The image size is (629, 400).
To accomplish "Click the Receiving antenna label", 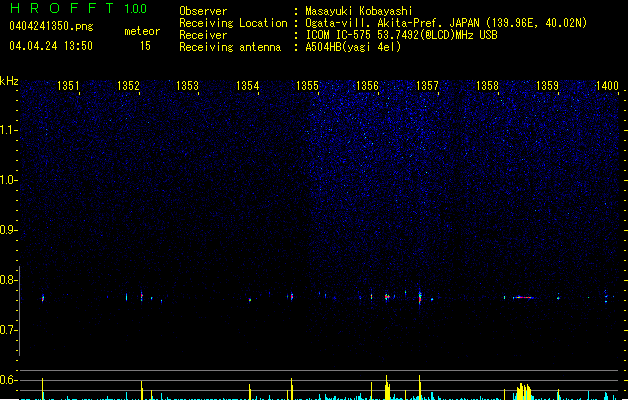I will point(230,47).
